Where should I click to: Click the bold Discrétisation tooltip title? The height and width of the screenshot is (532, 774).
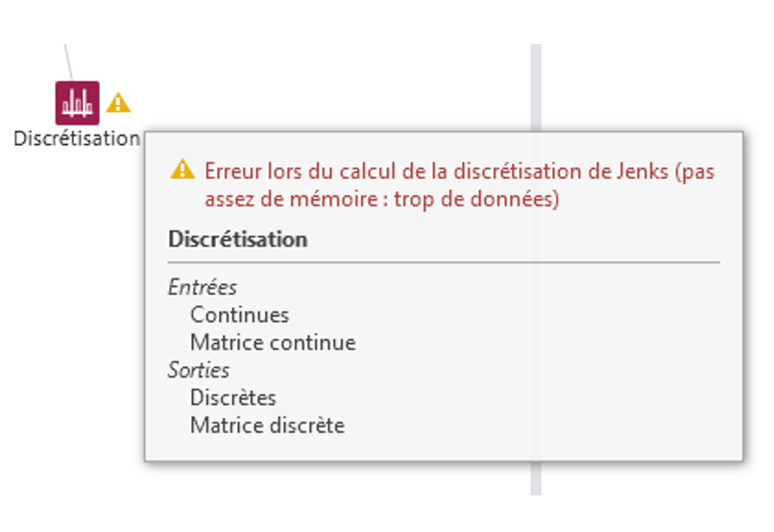tap(238, 239)
